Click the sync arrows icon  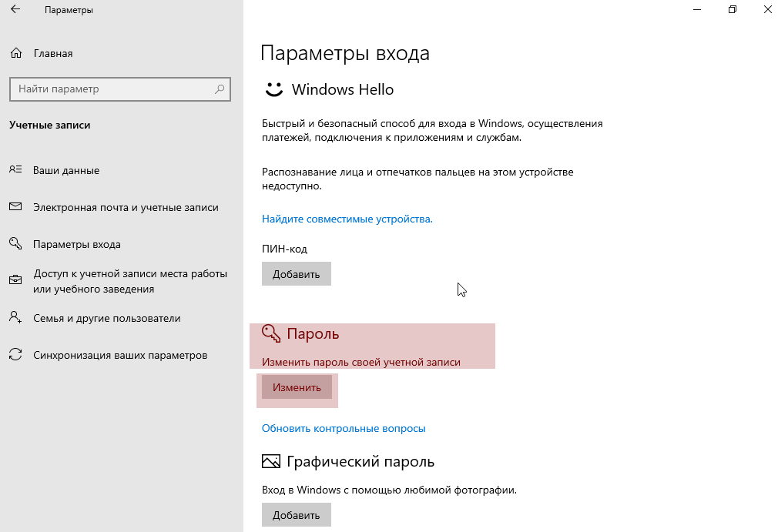tap(15, 354)
